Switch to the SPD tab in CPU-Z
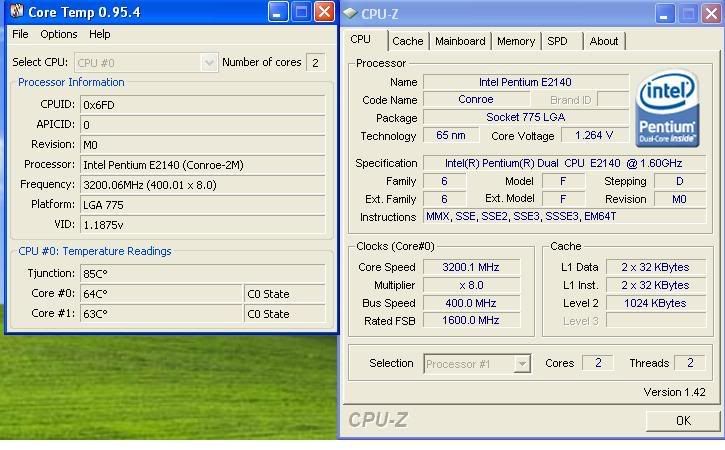This screenshot has width=725, height=450. (558, 41)
